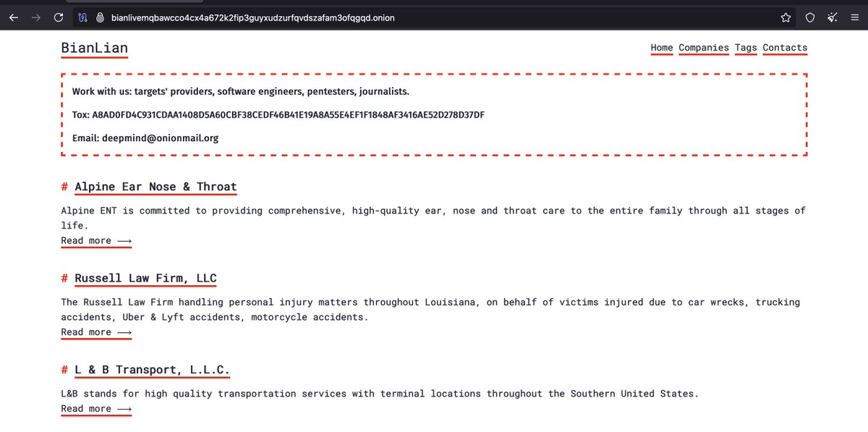Go back with the browser back arrow
The image size is (868, 432).
[x=13, y=17]
